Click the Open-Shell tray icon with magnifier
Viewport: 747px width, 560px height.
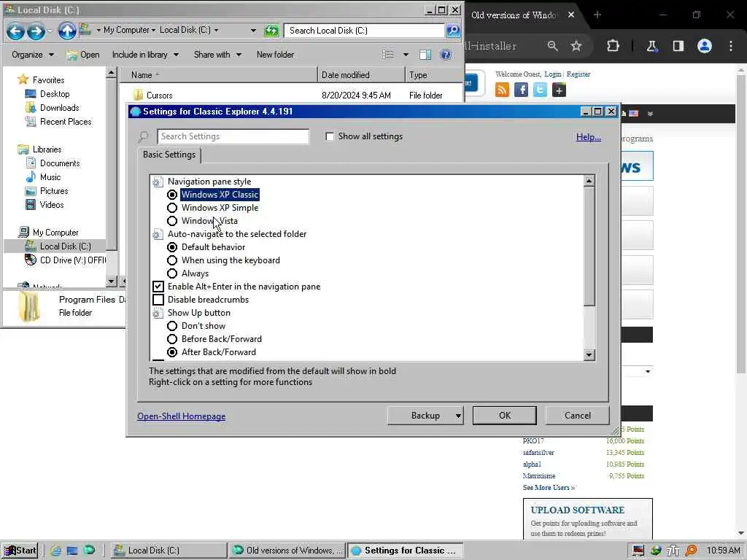tap(691, 551)
